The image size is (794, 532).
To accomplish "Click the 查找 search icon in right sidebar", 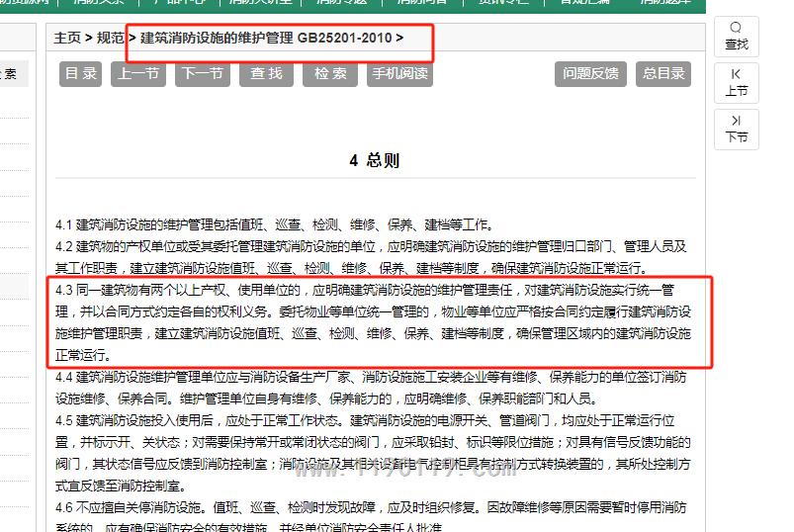I will (x=737, y=36).
